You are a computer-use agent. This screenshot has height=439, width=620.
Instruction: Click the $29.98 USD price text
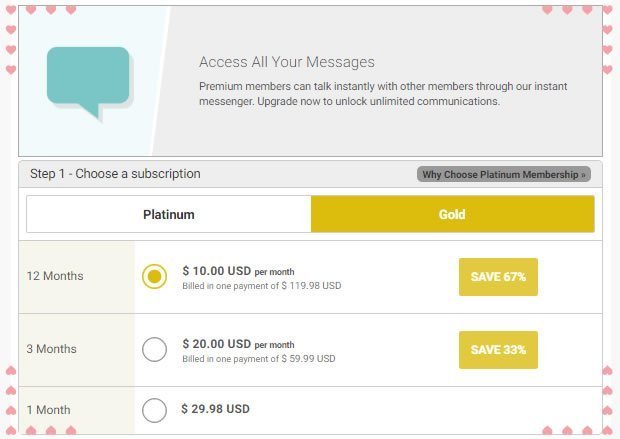tap(215, 409)
